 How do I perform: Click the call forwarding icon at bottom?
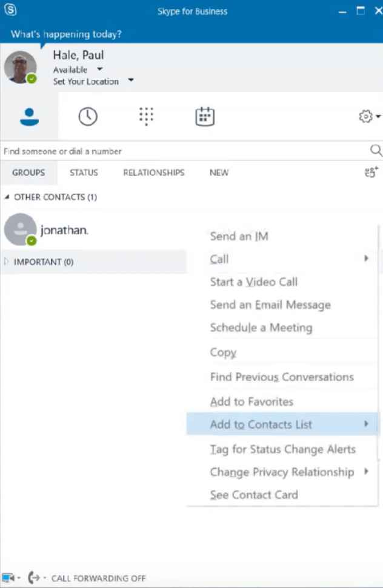(35, 578)
